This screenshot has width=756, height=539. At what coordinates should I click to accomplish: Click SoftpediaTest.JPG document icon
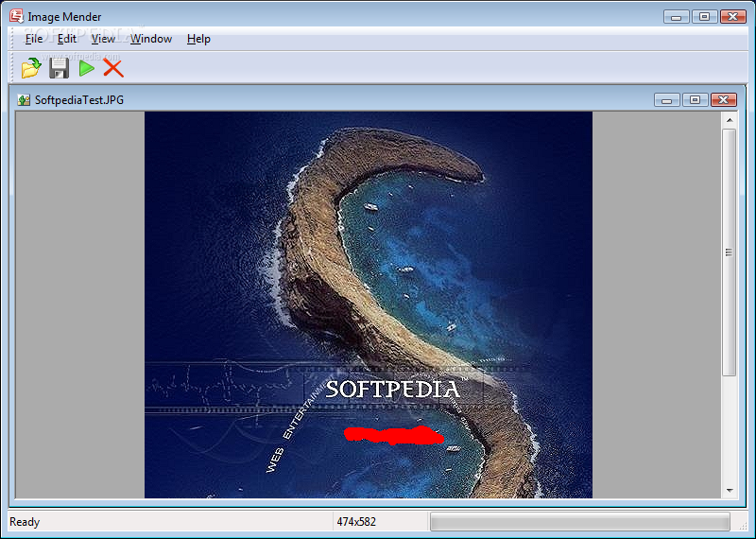pos(24,100)
